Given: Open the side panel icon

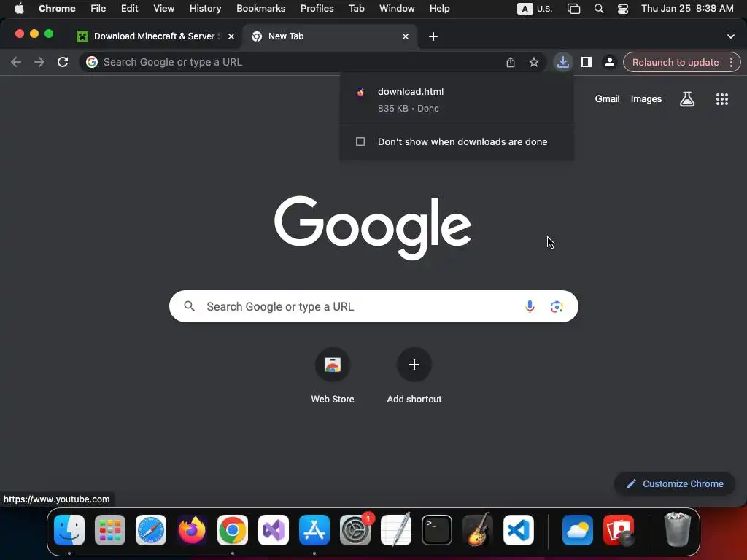Looking at the screenshot, I should [x=586, y=63].
